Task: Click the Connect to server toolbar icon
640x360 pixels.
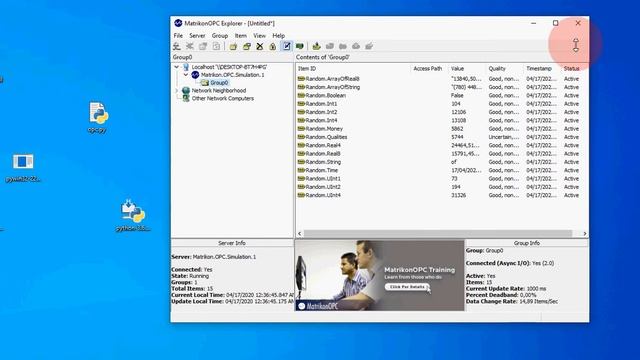Action: point(177,46)
